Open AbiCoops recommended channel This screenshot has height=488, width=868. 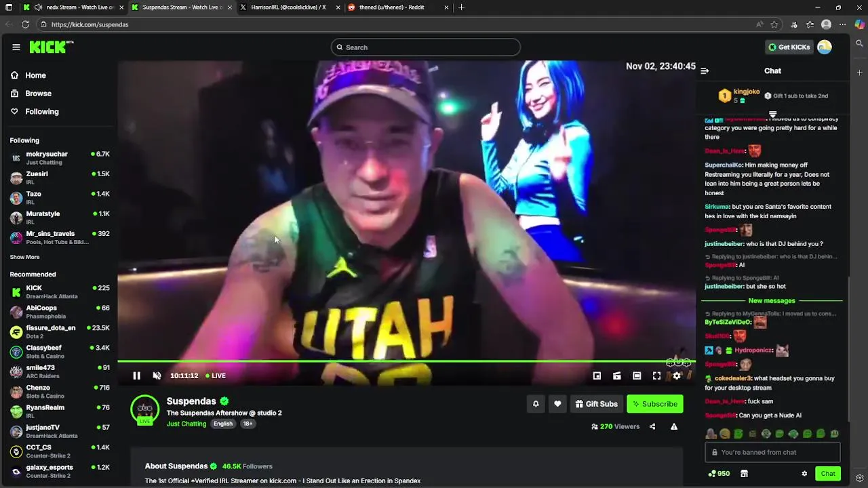click(60, 312)
